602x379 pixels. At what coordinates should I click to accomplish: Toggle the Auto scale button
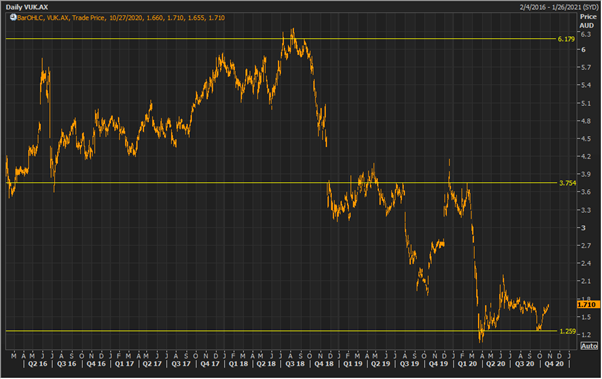[x=589, y=346]
